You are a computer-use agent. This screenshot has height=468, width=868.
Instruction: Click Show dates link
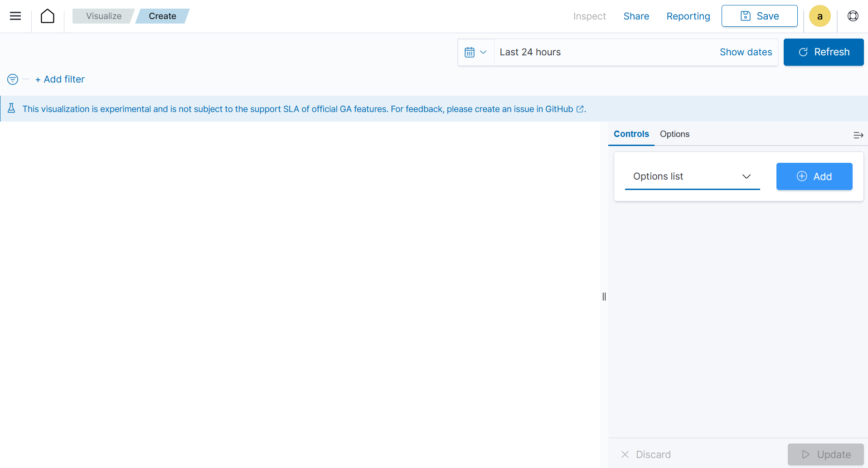(746, 52)
